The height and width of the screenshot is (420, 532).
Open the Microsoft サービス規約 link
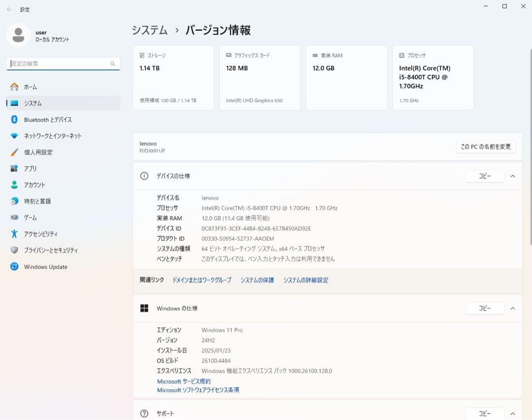[x=184, y=381]
